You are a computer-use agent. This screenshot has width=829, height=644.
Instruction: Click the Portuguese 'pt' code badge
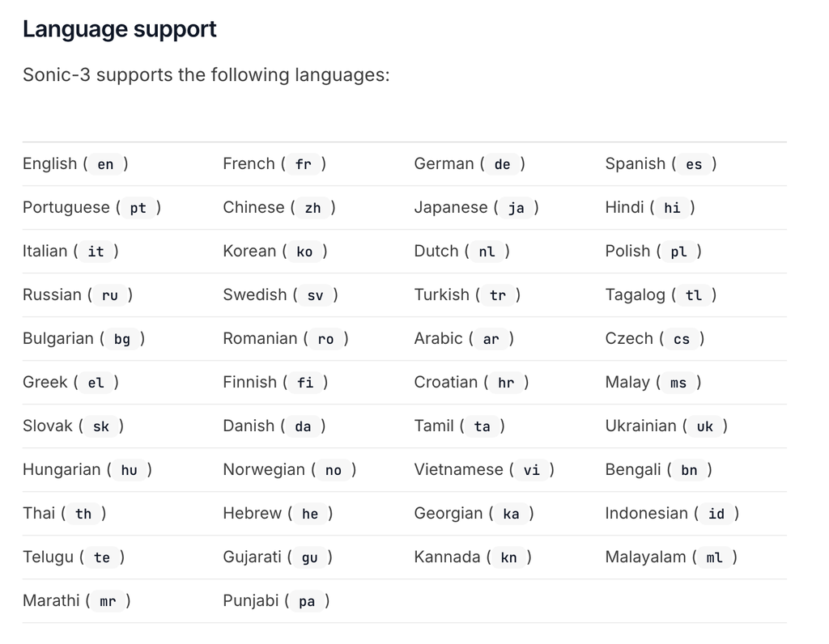[x=138, y=208]
